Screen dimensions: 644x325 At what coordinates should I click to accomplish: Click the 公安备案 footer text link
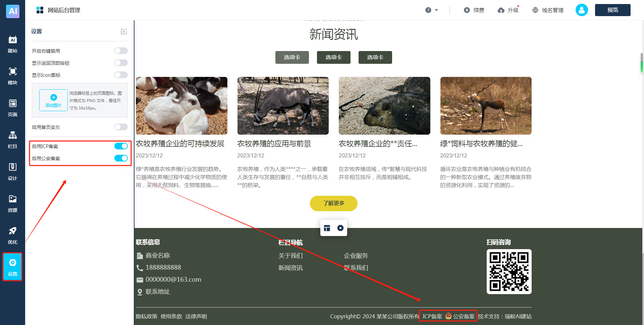click(464, 316)
